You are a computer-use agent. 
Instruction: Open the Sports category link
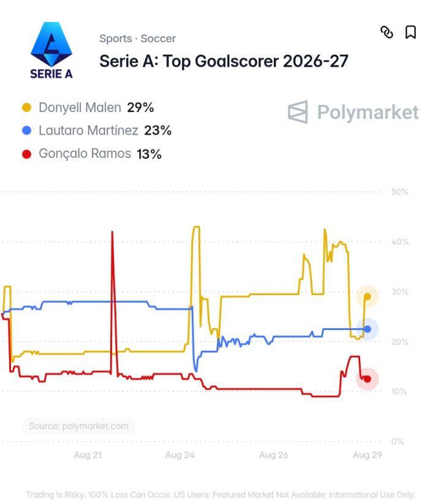[x=116, y=39]
